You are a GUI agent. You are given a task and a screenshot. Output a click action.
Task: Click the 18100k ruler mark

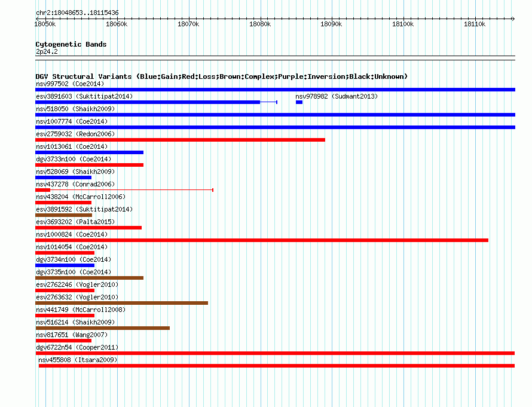(403, 24)
